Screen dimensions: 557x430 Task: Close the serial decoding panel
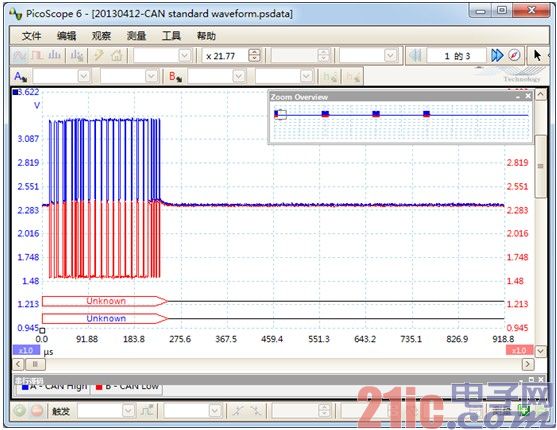click(541, 380)
